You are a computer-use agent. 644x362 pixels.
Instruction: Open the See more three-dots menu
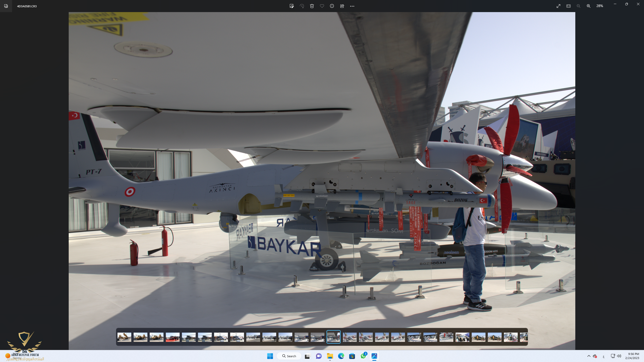[x=352, y=6]
